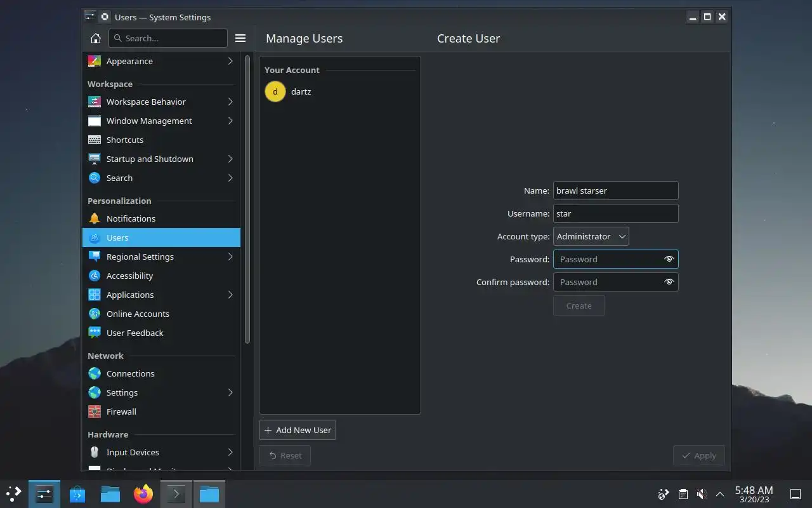Click Show Desktop icon at taskbar end
This screenshot has height=508, width=812.
click(795, 494)
